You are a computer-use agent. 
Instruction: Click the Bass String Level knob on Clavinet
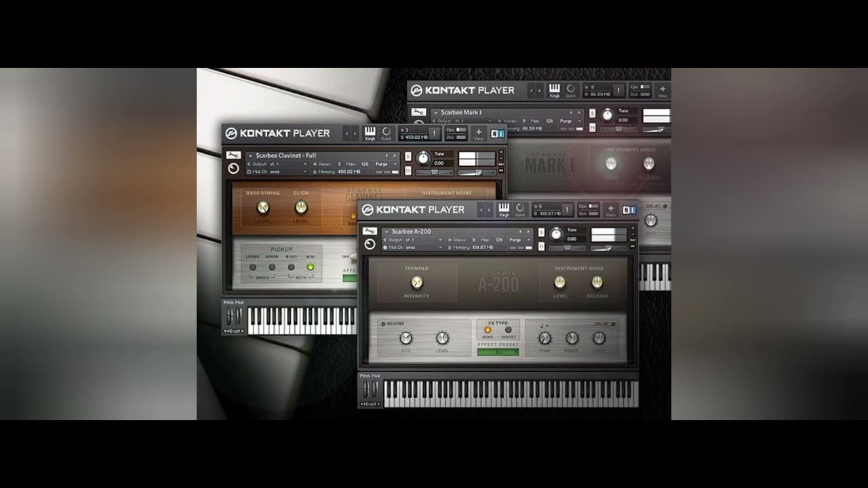click(262, 207)
